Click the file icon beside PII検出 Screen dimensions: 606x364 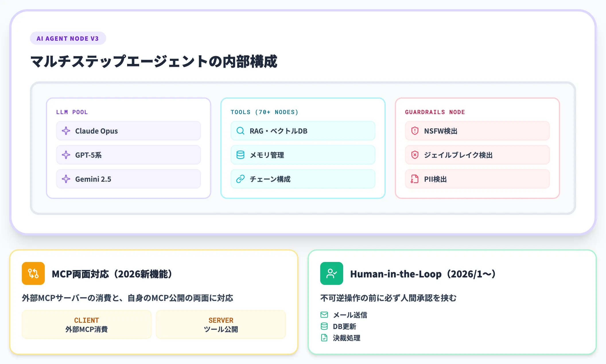click(415, 179)
